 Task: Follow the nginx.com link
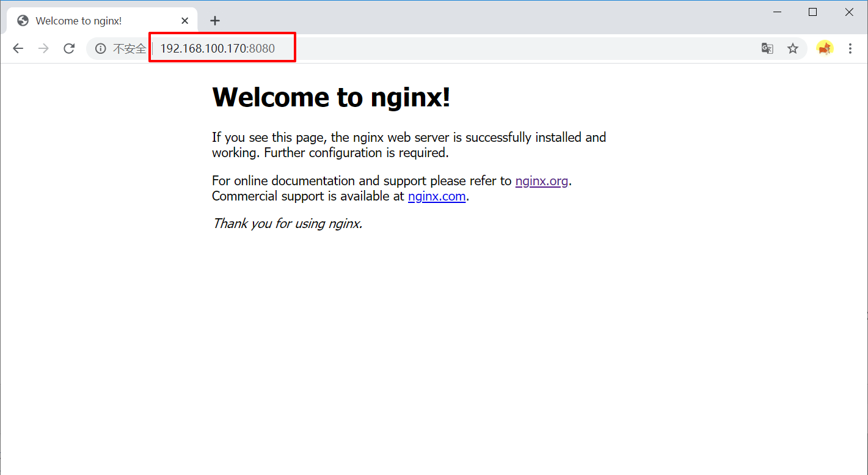[437, 196]
